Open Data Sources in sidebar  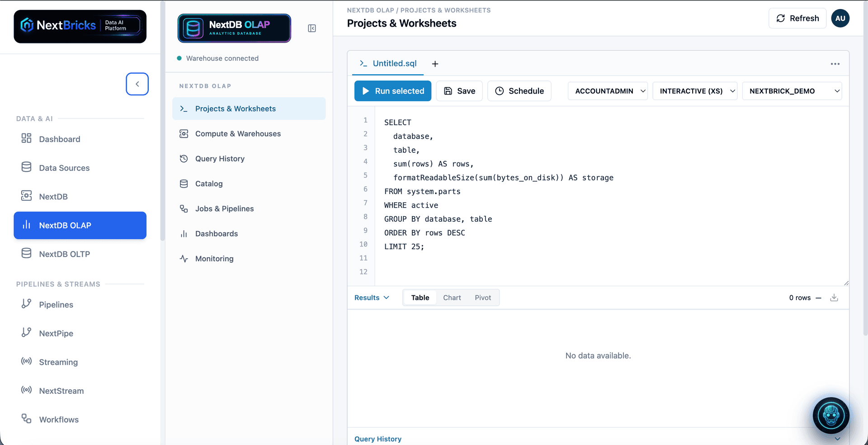click(x=80, y=168)
